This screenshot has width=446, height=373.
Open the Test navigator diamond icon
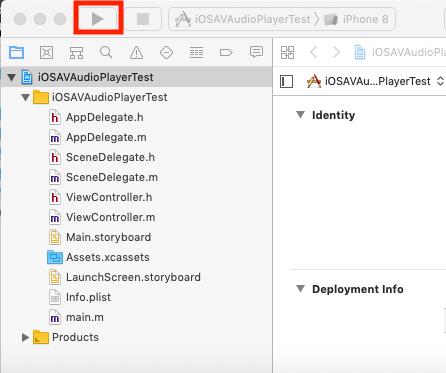coord(166,52)
